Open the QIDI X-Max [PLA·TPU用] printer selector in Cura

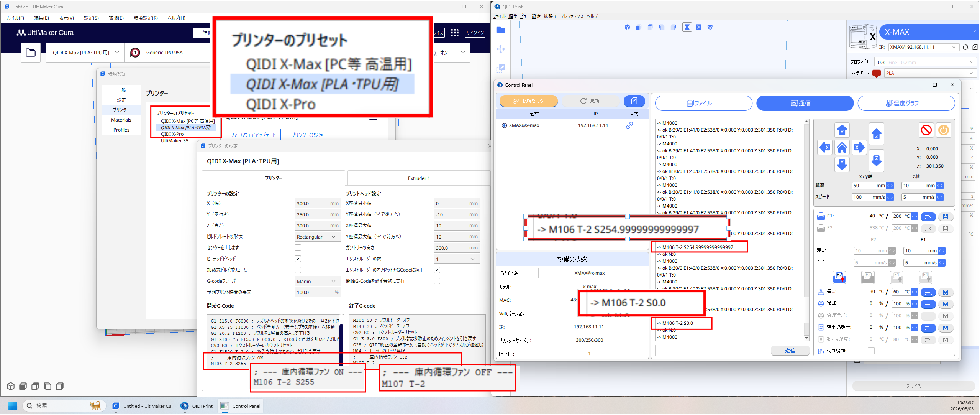click(85, 53)
